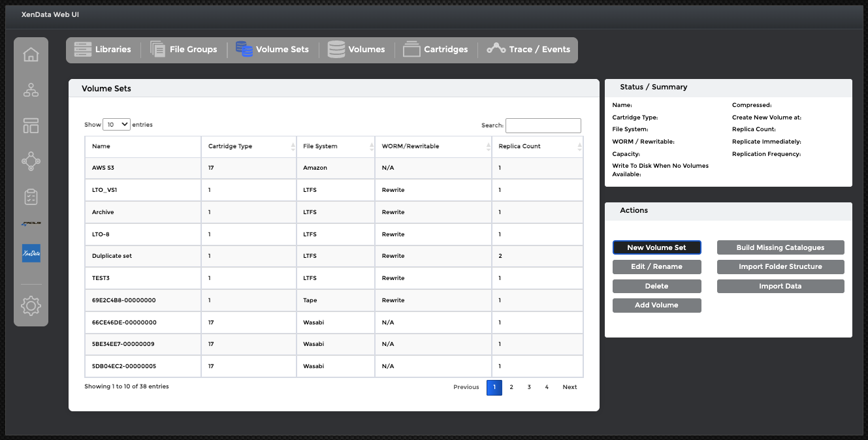The image size is (868, 440).
Task: Click replica count 2 cell
Action: (x=538, y=256)
